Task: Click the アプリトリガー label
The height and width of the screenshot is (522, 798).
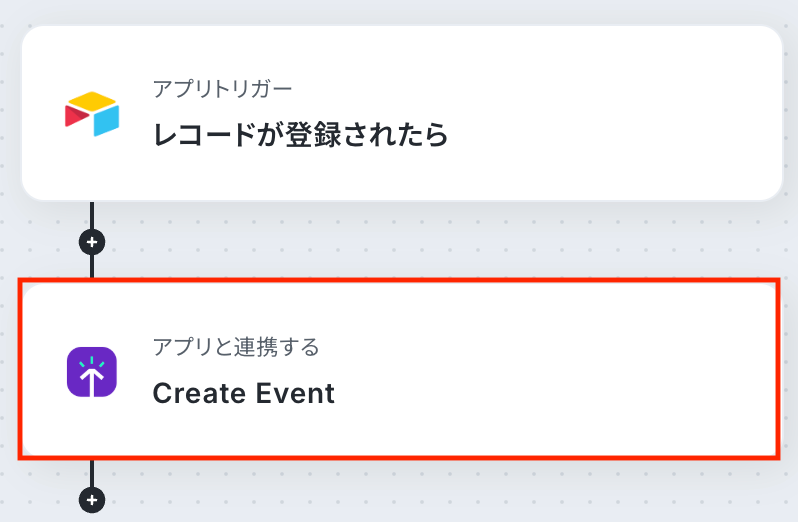Action: [x=222, y=88]
